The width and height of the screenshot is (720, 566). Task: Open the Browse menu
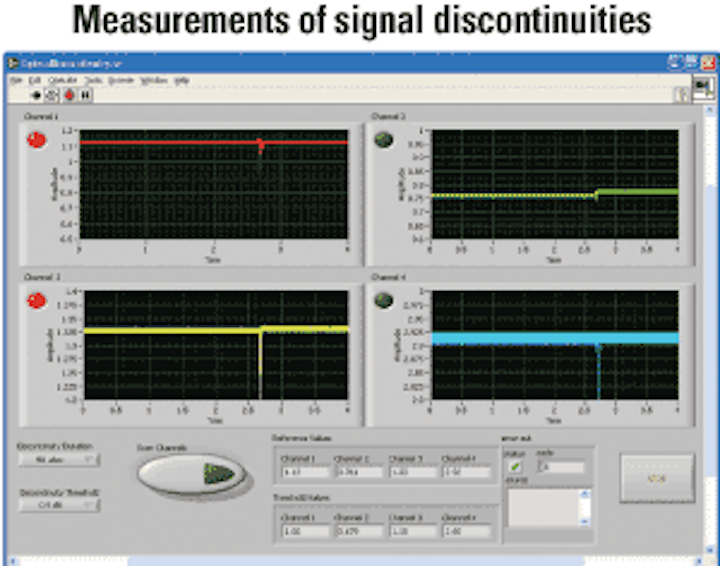click(121, 80)
